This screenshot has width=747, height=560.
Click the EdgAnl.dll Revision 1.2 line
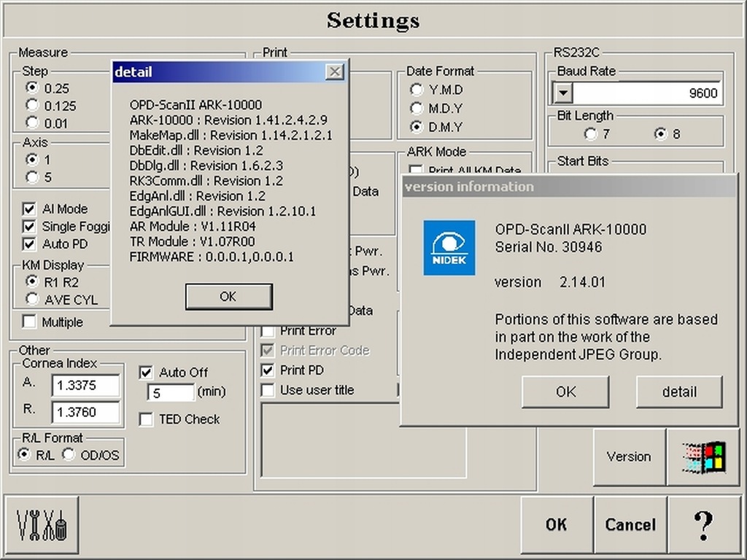tap(197, 196)
